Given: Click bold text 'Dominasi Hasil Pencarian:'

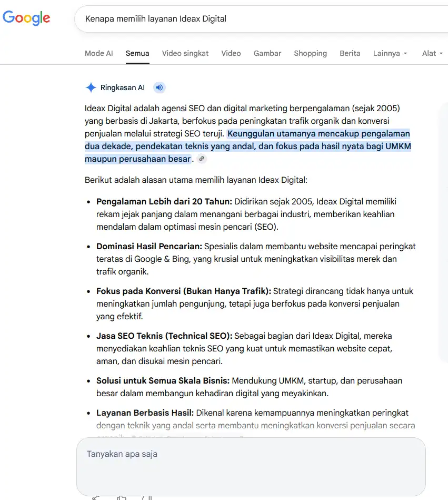Looking at the screenshot, I should [x=149, y=246].
